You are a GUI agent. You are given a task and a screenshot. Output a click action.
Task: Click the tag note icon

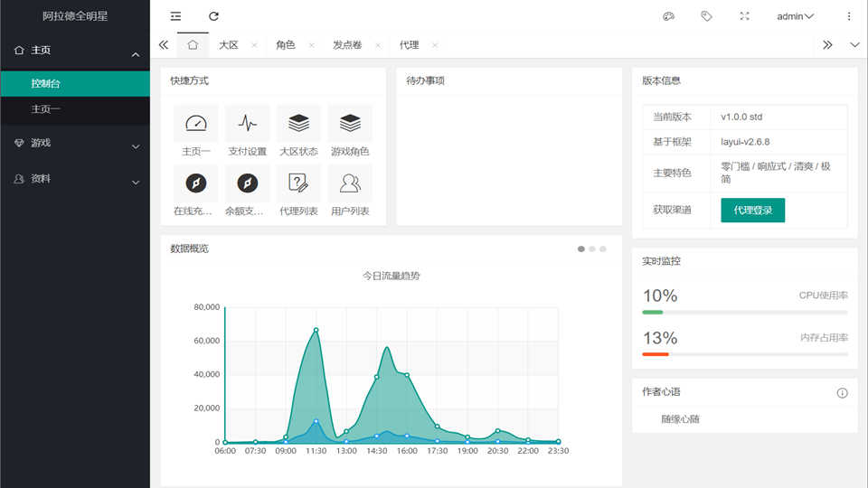coord(706,16)
